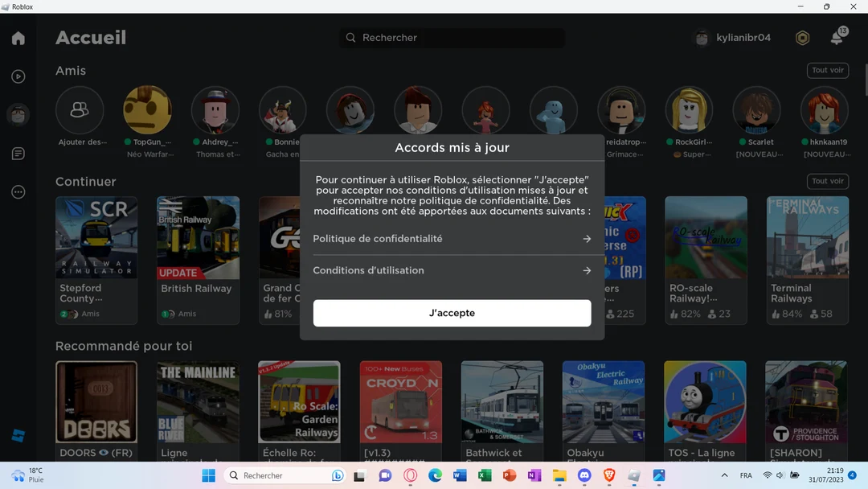
Task: Open the Avatar section from the sidebar
Action: click(18, 114)
